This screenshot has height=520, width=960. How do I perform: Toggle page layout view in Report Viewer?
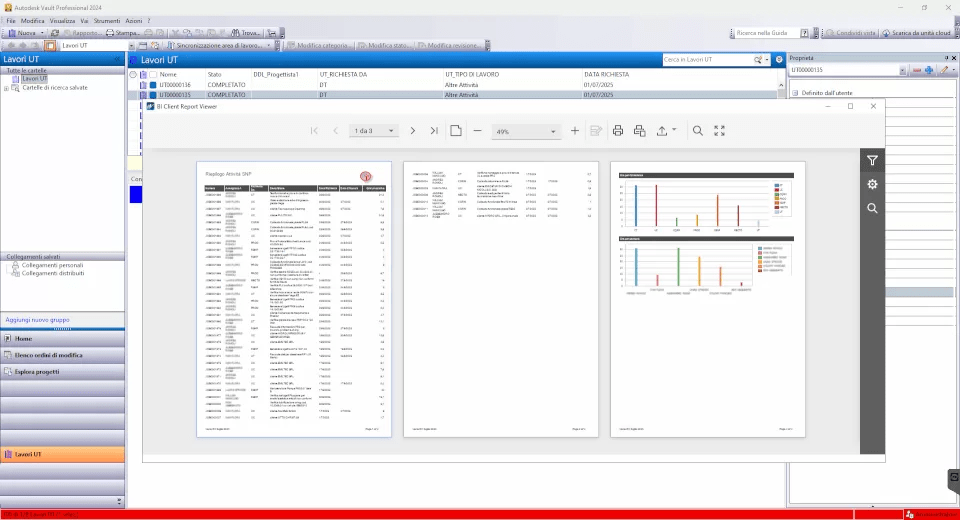tap(456, 130)
